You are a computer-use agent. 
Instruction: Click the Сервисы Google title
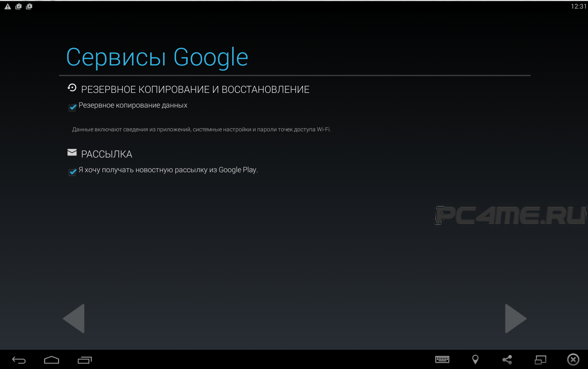click(x=157, y=57)
